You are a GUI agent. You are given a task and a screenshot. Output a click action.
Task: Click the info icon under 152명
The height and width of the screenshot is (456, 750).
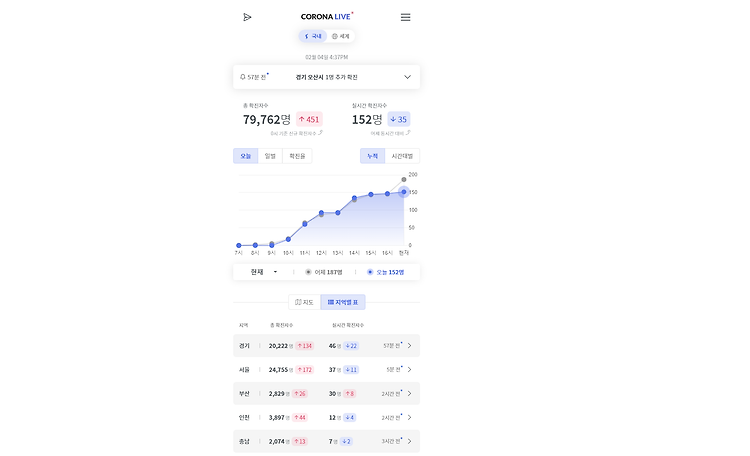(x=408, y=133)
